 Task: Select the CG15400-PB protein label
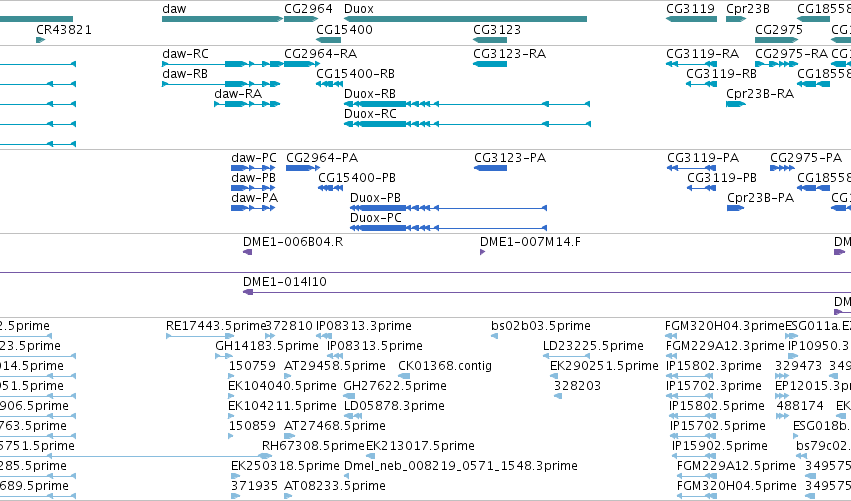357,178
